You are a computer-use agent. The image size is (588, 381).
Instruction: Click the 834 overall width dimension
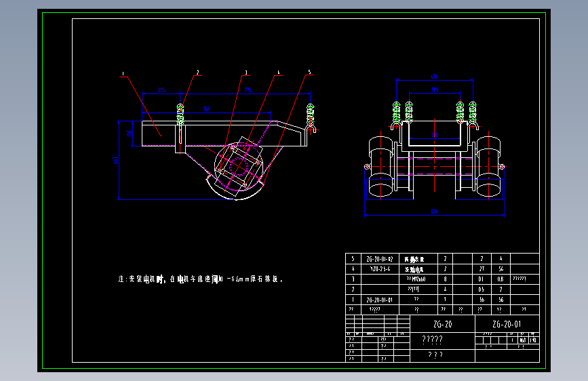(434, 212)
